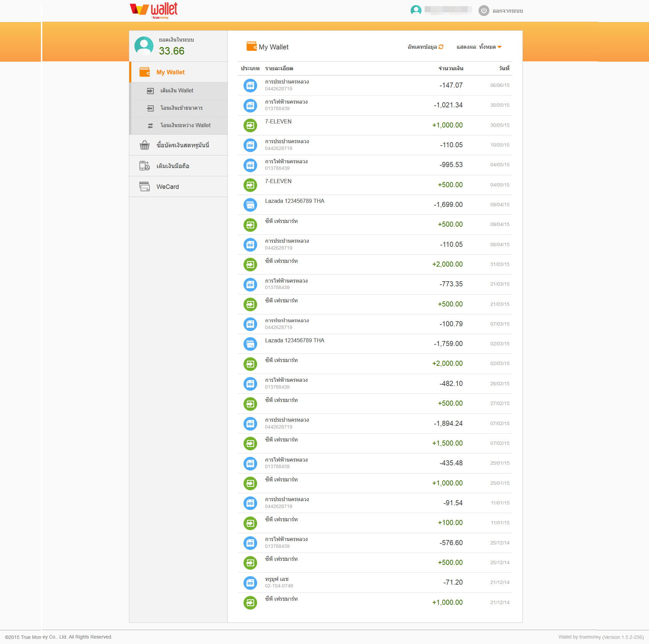Click bill icon for -110.05 on 10/05/15
This screenshot has height=644, width=649.
click(x=250, y=145)
